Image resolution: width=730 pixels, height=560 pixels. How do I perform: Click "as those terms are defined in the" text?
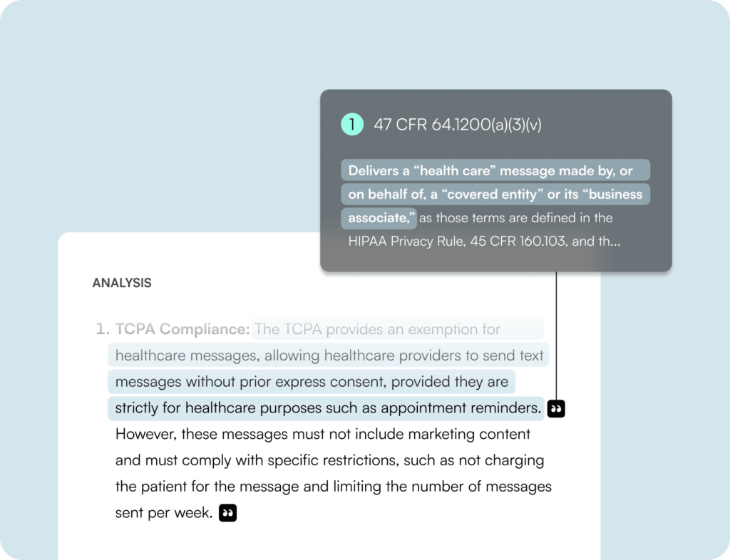click(x=515, y=218)
